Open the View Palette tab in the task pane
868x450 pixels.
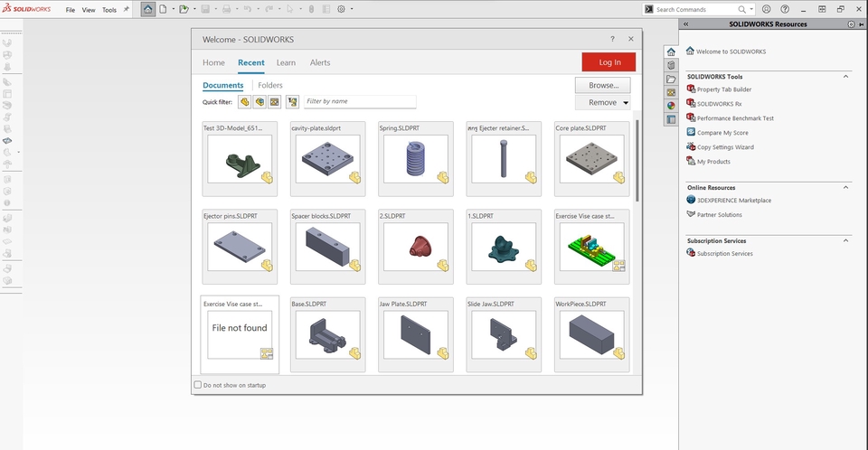click(671, 92)
